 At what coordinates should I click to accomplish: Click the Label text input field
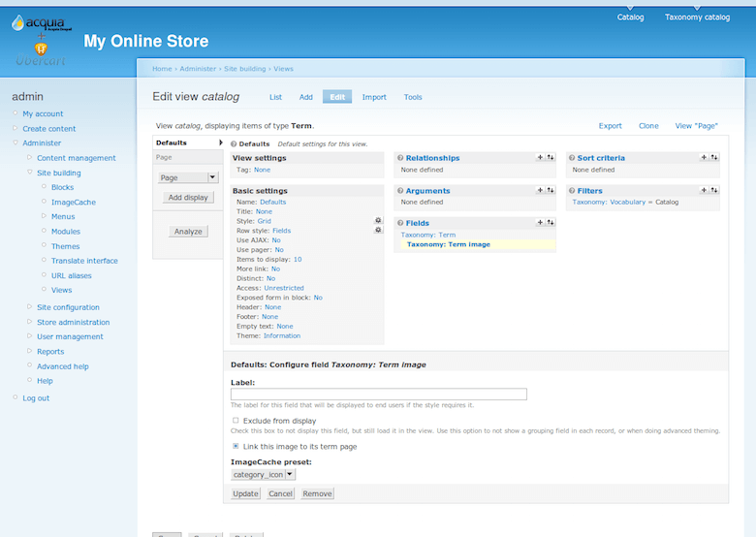(x=378, y=394)
